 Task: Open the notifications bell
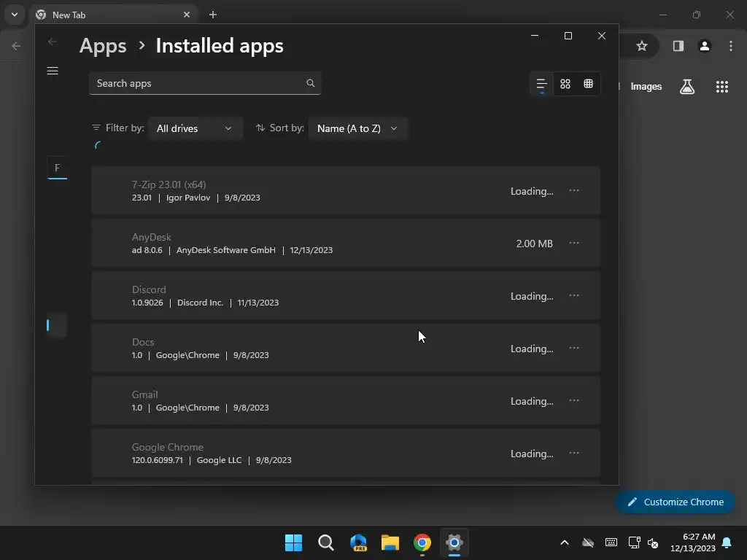tap(727, 542)
